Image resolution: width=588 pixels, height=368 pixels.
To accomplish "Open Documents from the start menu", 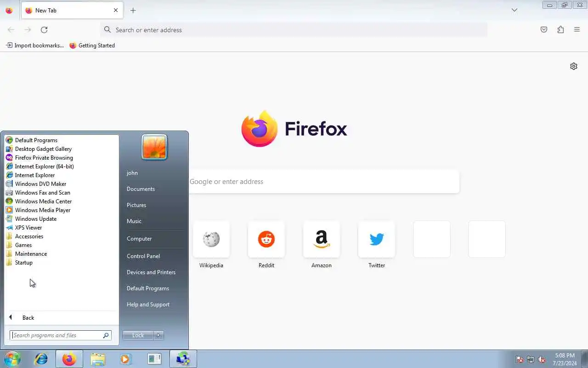I will click(x=141, y=189).
